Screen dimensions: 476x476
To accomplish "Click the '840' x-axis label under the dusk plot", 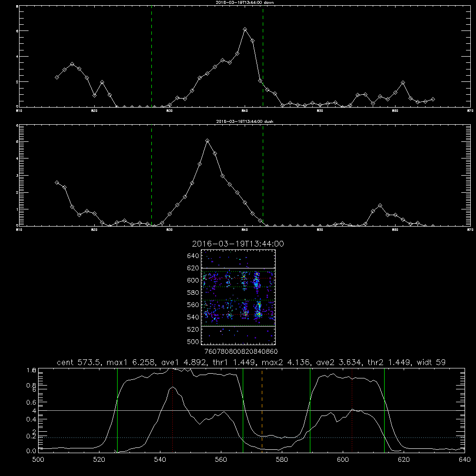I will pyautogui.click(x=245, y=230).
